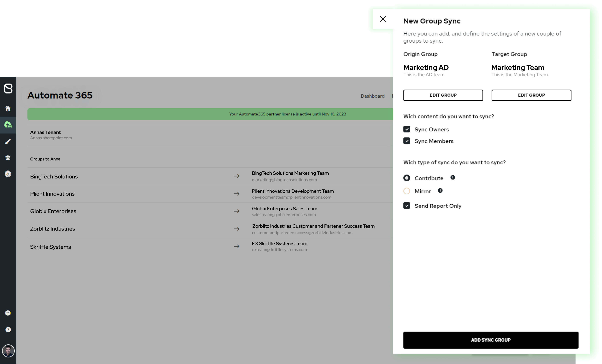The width and height of the screenshot is (602, 364).
Task: Close the New Group Sync panel
Action: [383, 19]
